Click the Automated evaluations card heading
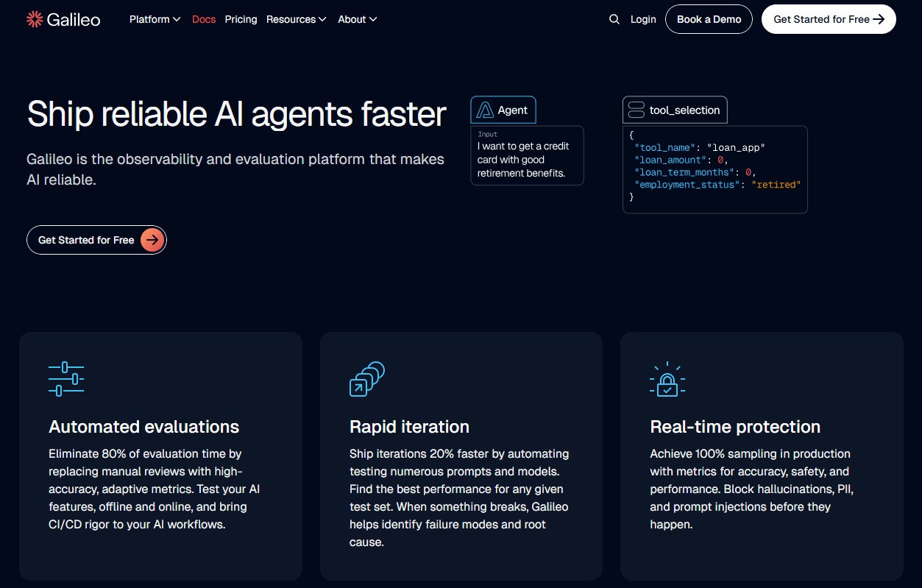Screen dimensions: 922x588 coord(144,427)
